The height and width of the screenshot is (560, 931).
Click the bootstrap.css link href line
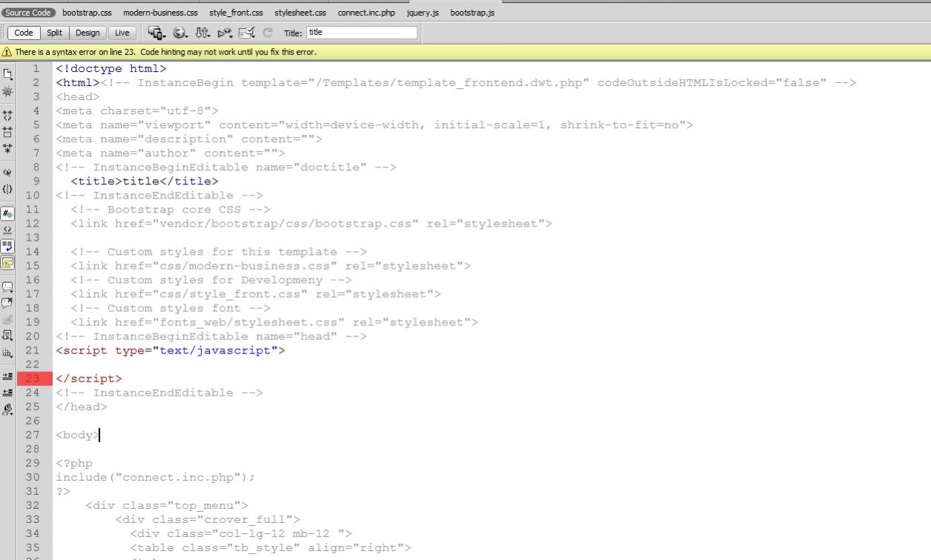coord(311,224)
